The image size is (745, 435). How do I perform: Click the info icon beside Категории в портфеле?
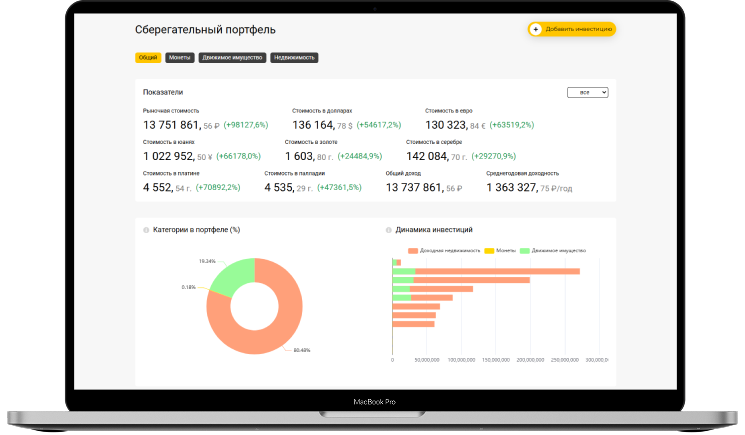coord(146,229)
